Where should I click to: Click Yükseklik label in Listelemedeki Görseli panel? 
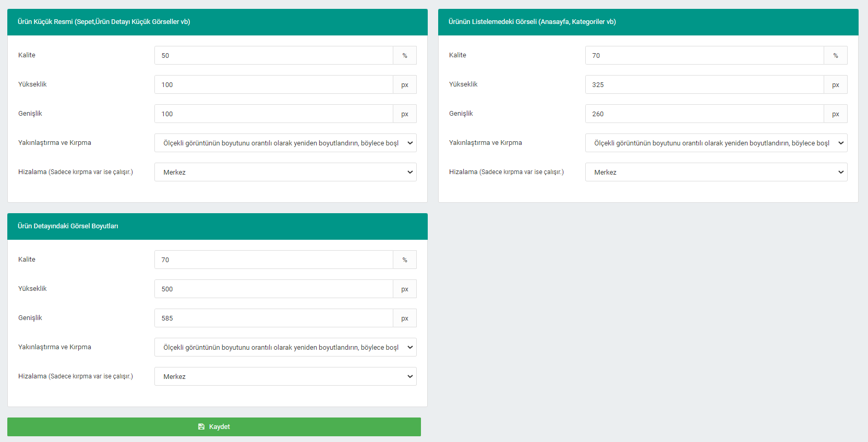coord(463,84)
